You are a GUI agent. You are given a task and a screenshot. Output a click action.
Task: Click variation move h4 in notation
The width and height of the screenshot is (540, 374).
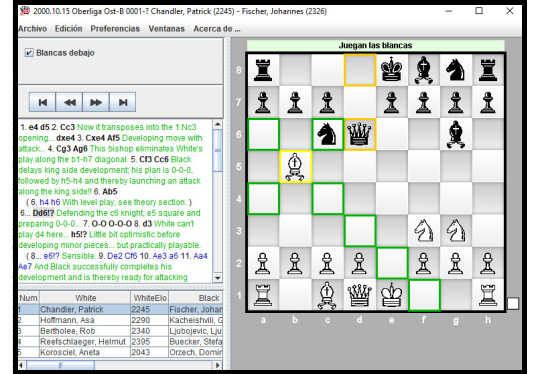pyautogui.click(x=44, y=202)
